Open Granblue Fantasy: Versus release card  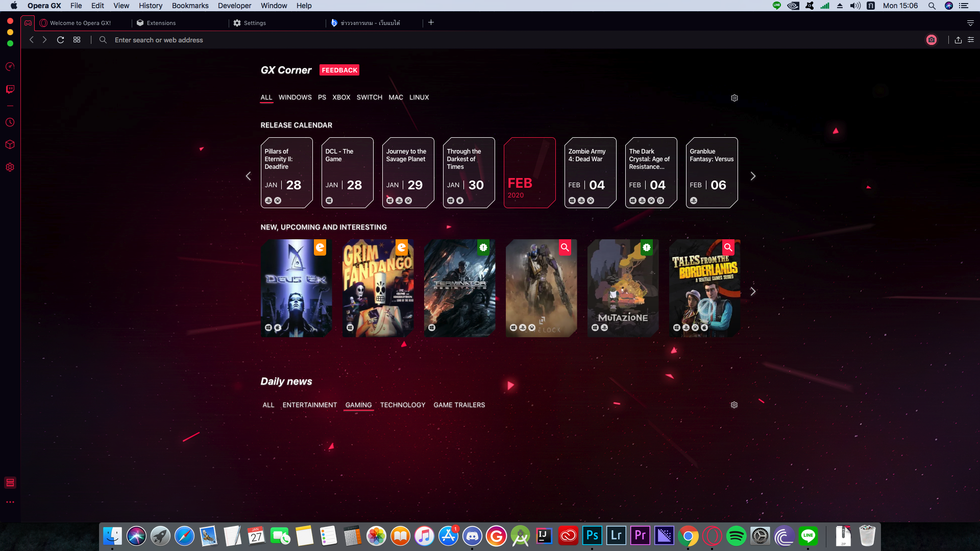712,172
